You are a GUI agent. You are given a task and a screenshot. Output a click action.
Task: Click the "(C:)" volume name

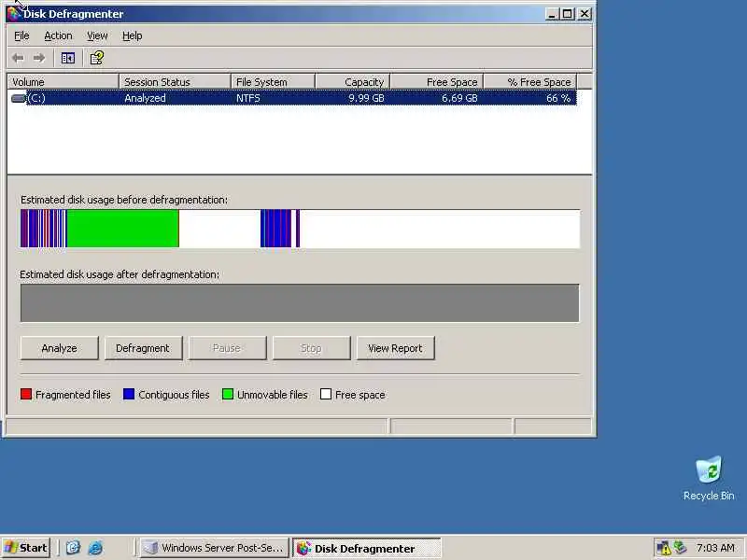coord(36,98)
